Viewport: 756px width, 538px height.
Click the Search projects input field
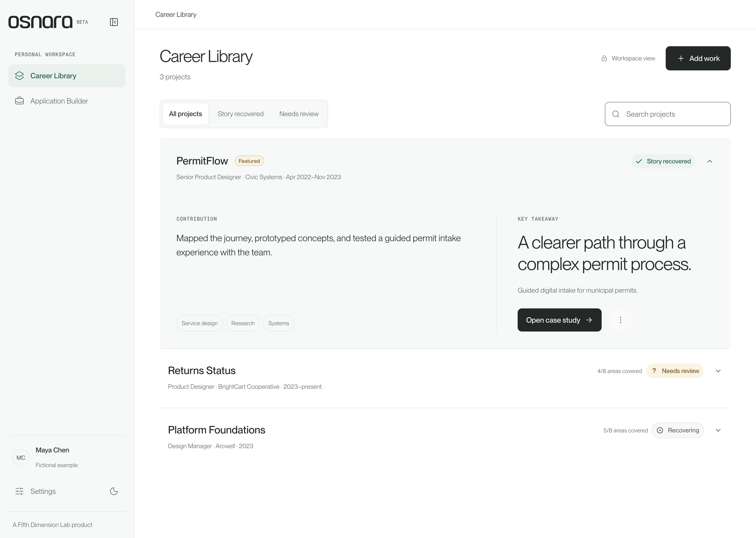pyautogui.click(x=668, y=114)
